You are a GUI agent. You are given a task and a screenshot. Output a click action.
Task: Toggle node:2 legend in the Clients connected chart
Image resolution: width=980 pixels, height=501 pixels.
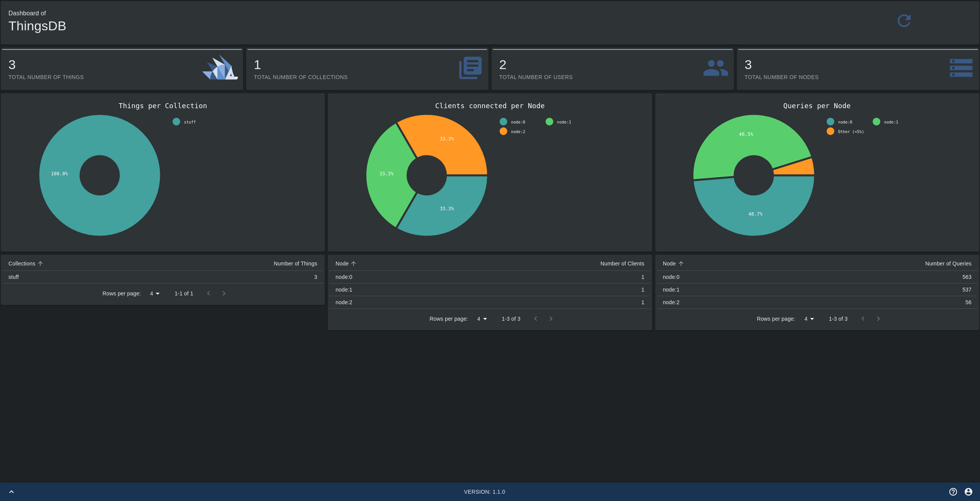pyautogui.click(x=513, y=132)
